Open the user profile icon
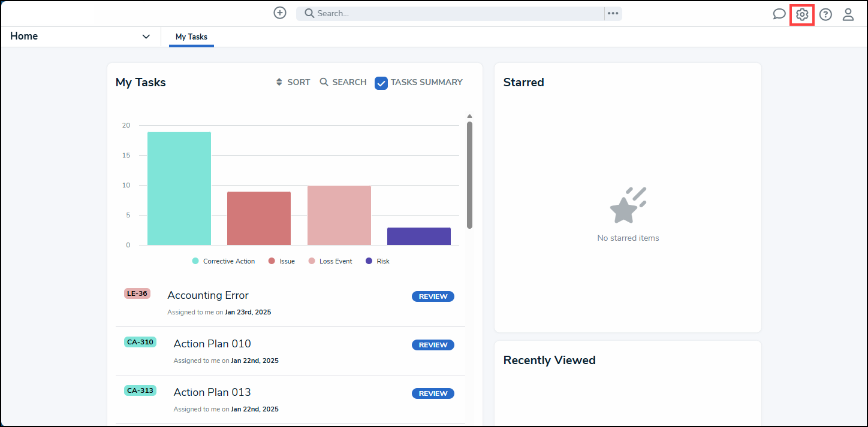 (848, 14)
